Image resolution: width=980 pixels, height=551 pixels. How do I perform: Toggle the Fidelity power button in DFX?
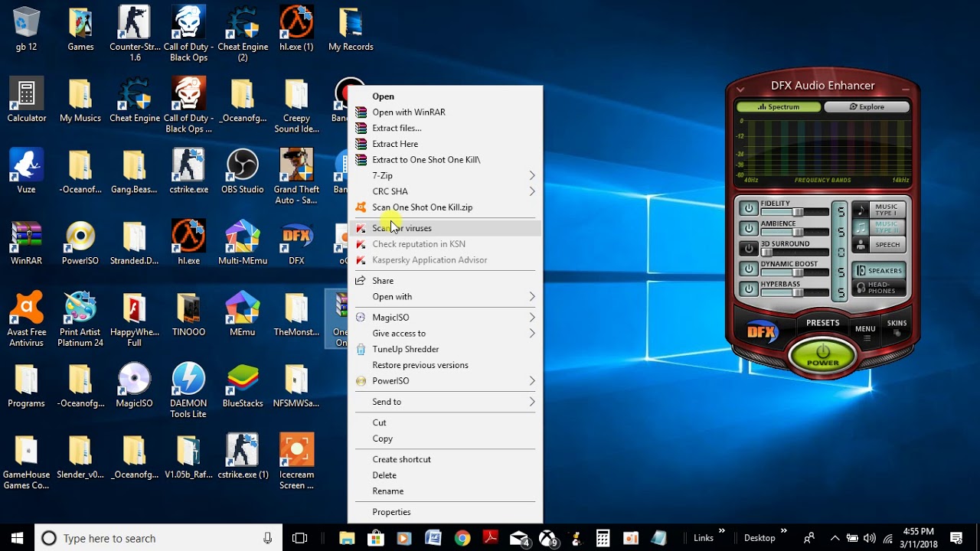[x=748, y=208]
